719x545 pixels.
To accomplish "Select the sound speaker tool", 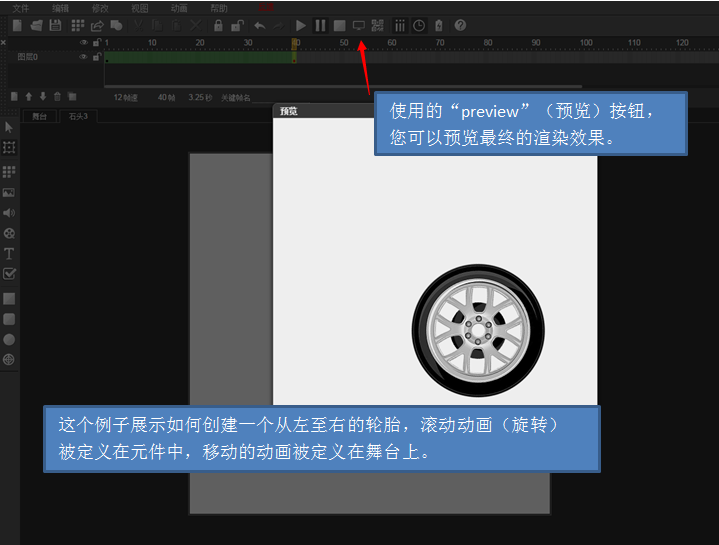I will 9,213.
